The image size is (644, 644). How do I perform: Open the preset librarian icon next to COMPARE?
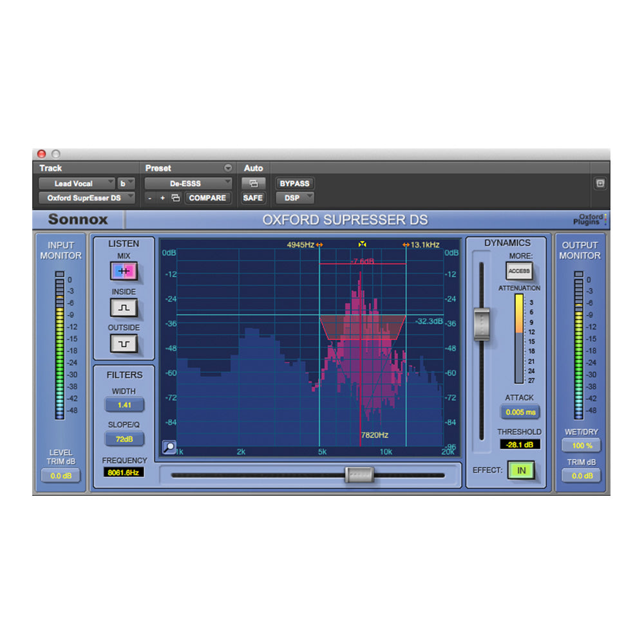[x=175, y=198]
